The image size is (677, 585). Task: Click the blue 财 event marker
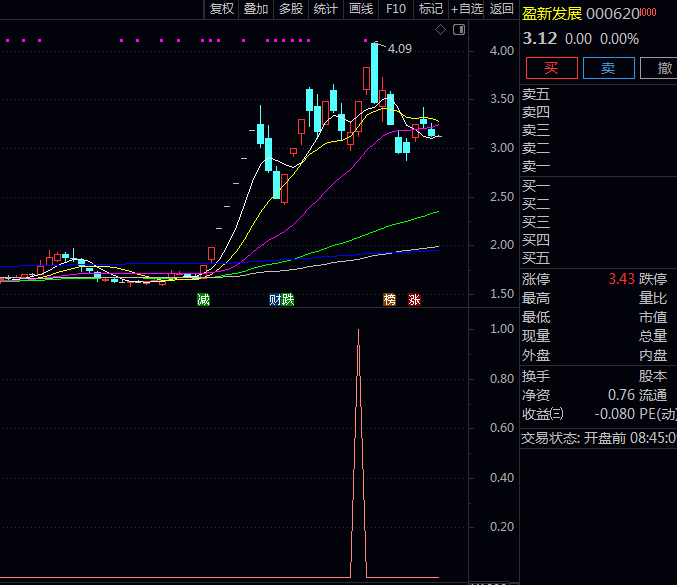coord(275,299)
